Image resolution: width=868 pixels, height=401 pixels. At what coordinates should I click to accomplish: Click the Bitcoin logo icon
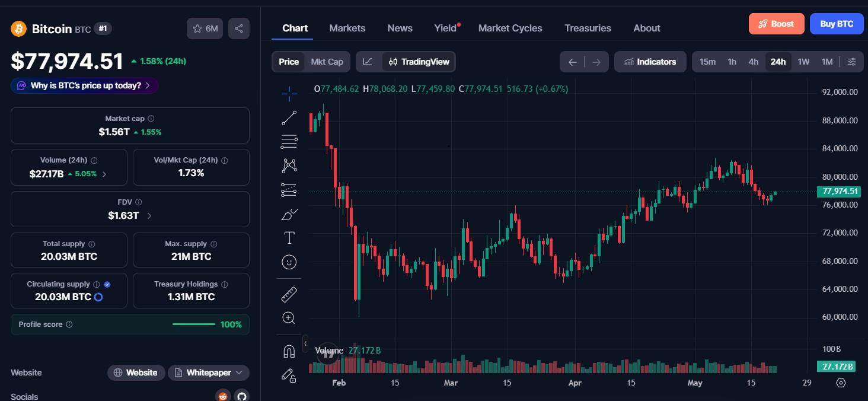pyautogui.click(x=19, y=28)
